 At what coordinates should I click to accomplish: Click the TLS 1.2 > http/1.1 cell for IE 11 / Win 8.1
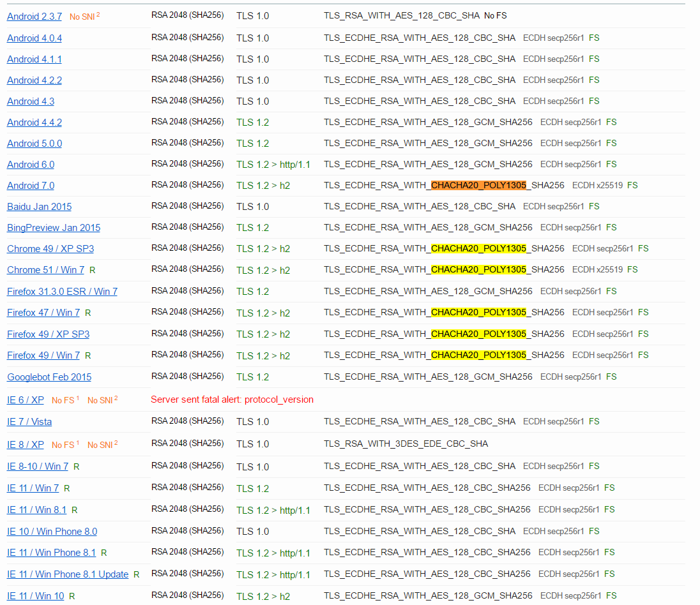pos(273,511)
